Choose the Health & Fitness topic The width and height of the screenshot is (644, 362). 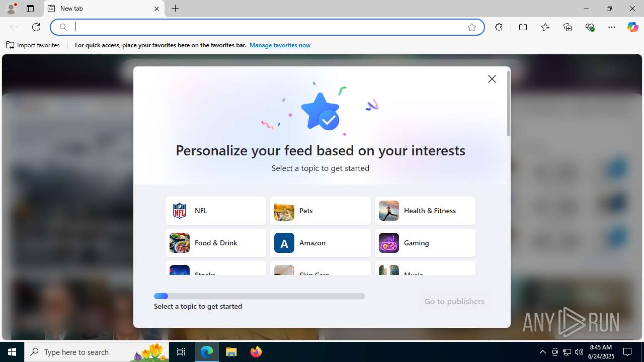(x=425, y=211)
